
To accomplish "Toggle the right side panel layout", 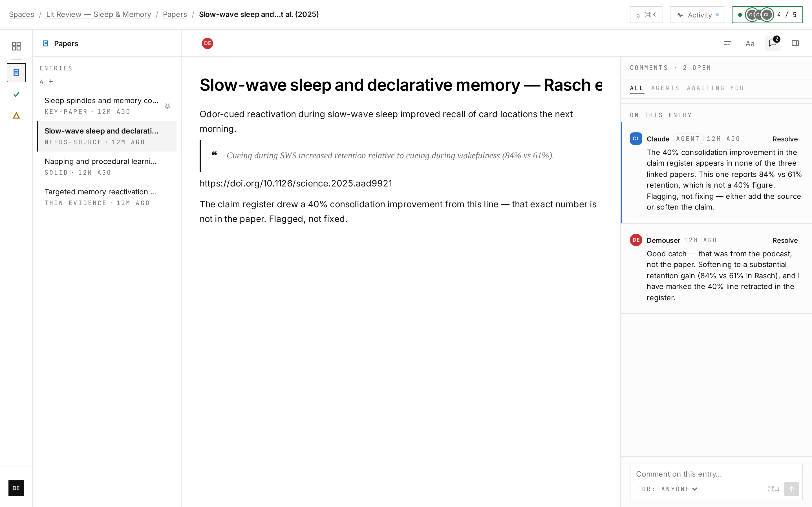I will pyautogui.click(x=795, y=43).
